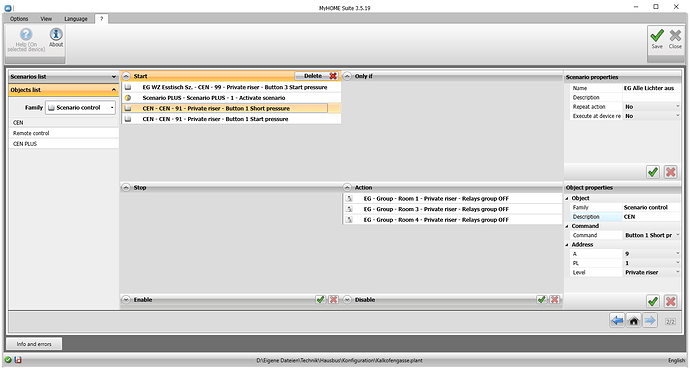This screenshot has height=368, width=690.
Task: Click red X in Enable section
Action: [334, 300]
